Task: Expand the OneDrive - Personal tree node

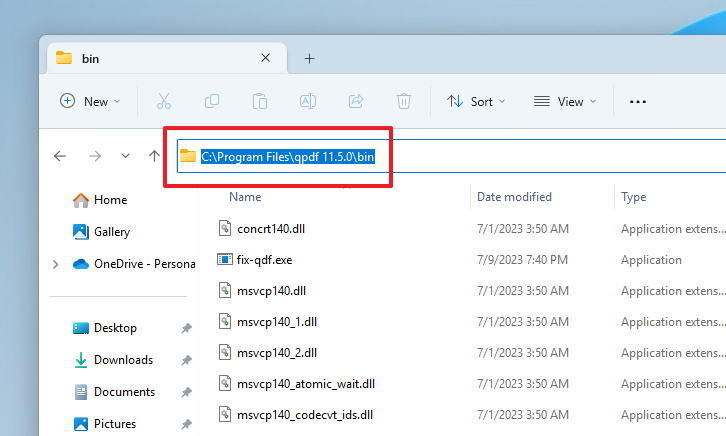Action: point(56,264)
